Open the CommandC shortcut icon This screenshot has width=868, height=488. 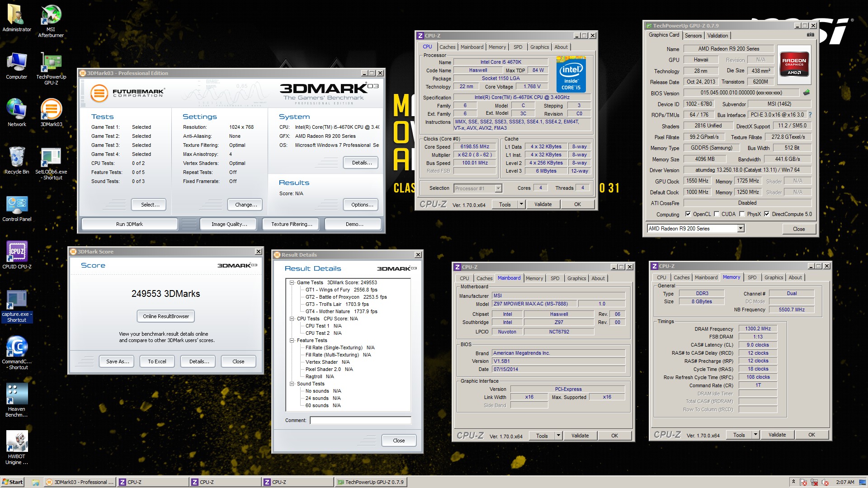pos(17,353)
